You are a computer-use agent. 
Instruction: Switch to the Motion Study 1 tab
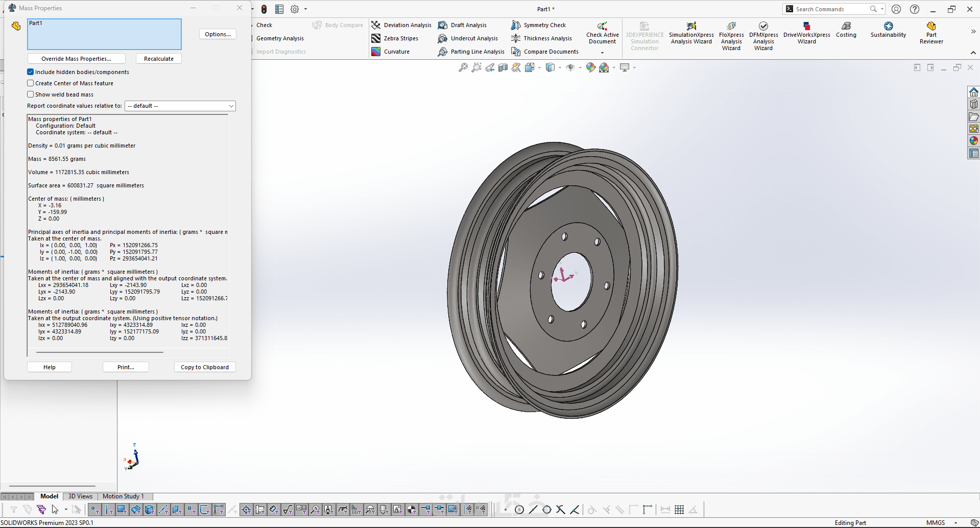click(123, 496)
